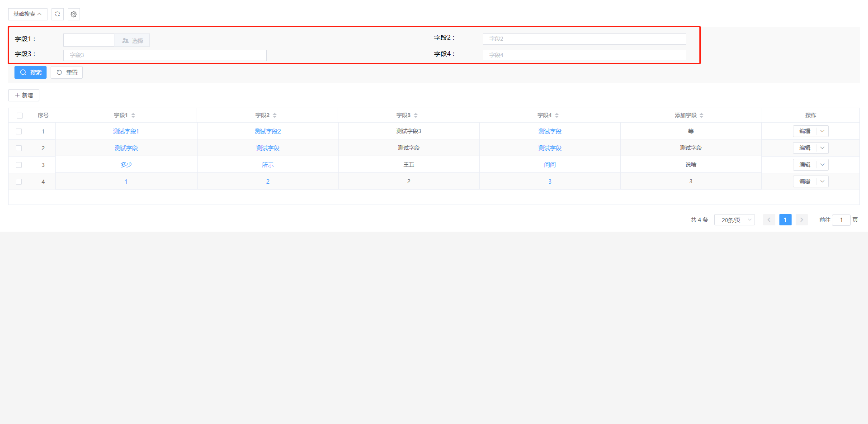The width and height of the screenshot is (868, 424).
Task: Sort by 字段1 column sort icon
Action: point(133,115)
